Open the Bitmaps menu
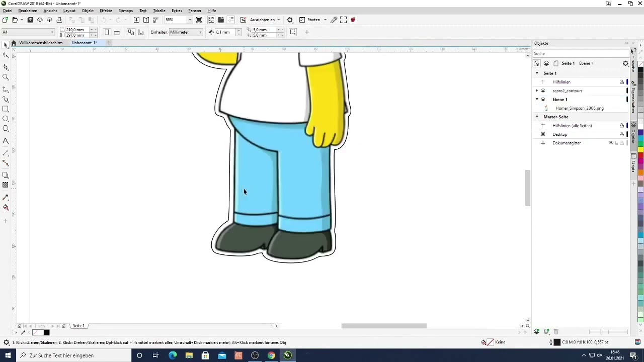Viewport: 644px width, 362px height. pos(125,11)
